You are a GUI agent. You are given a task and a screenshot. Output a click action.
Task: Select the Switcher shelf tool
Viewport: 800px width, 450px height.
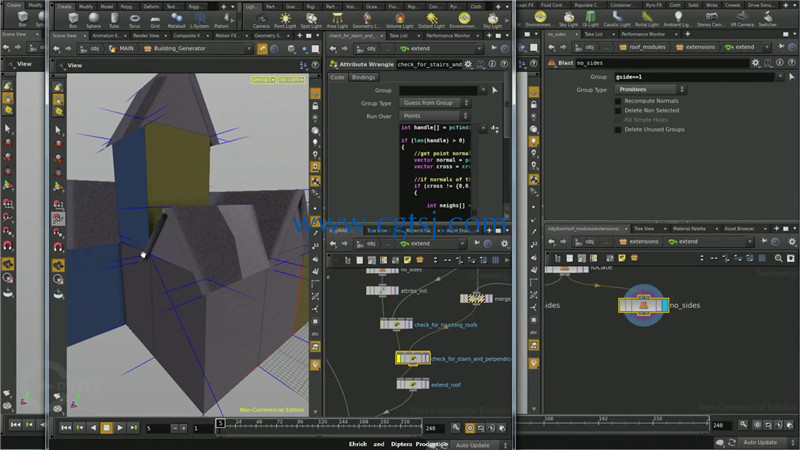(767, 19)
